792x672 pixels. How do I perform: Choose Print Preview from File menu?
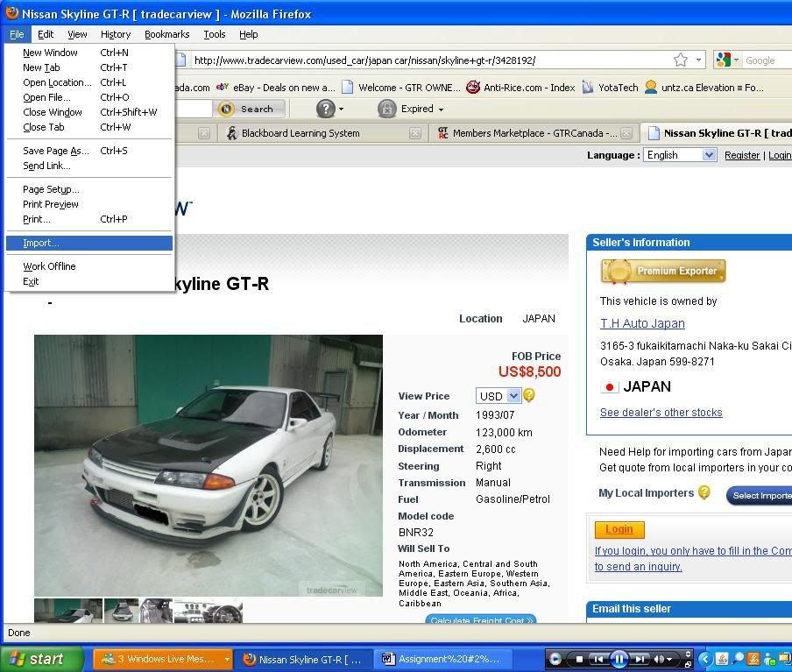coord(89,205)
